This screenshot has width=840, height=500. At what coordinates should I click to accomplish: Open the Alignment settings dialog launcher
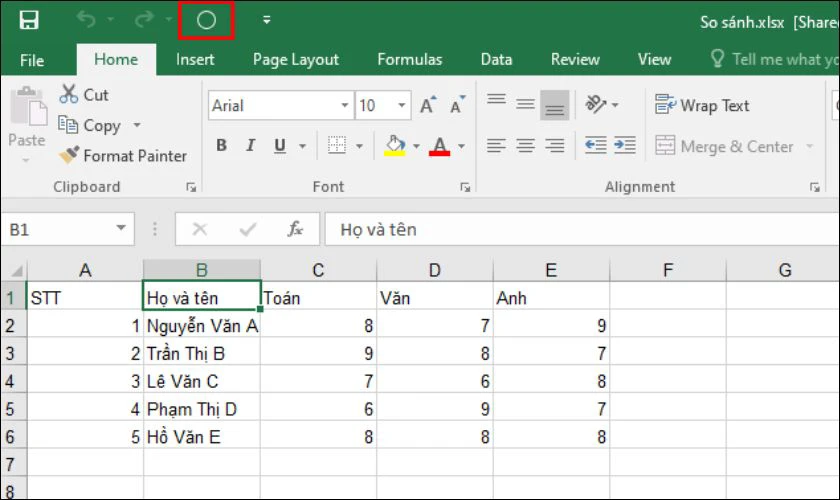click(x=815, y=187)
